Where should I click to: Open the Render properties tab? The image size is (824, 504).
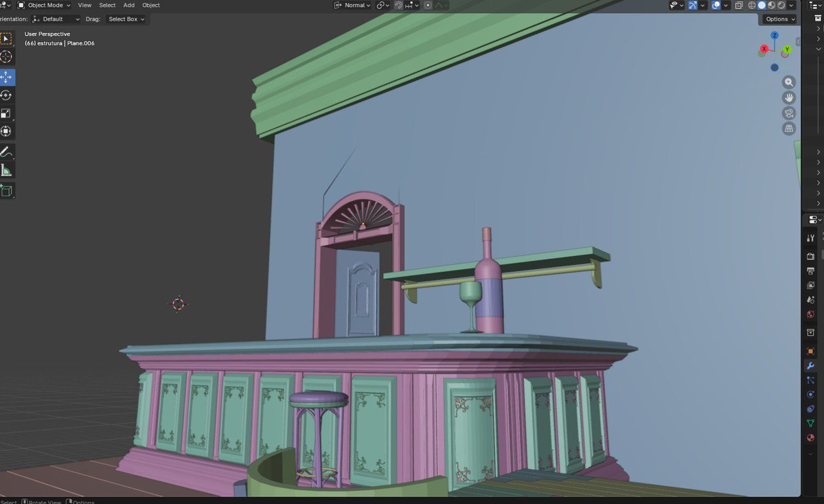tap(811, 256)
